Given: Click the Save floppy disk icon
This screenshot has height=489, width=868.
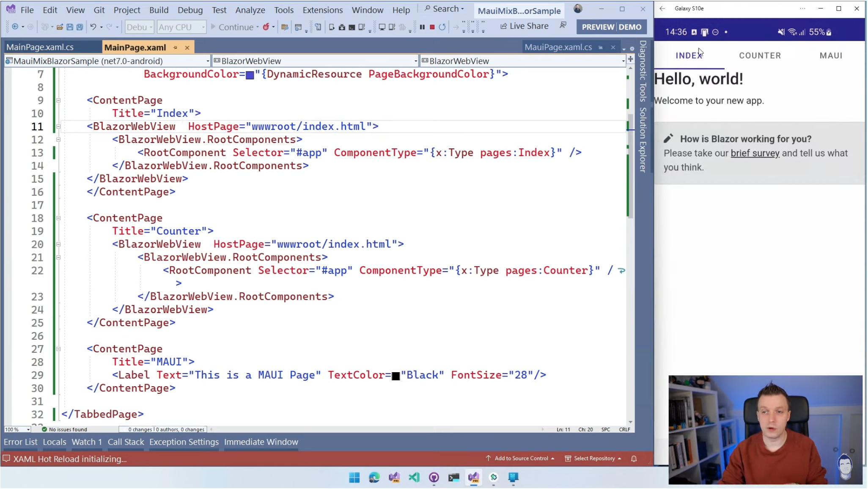Looking at the screenshot, I should [70, 27].
